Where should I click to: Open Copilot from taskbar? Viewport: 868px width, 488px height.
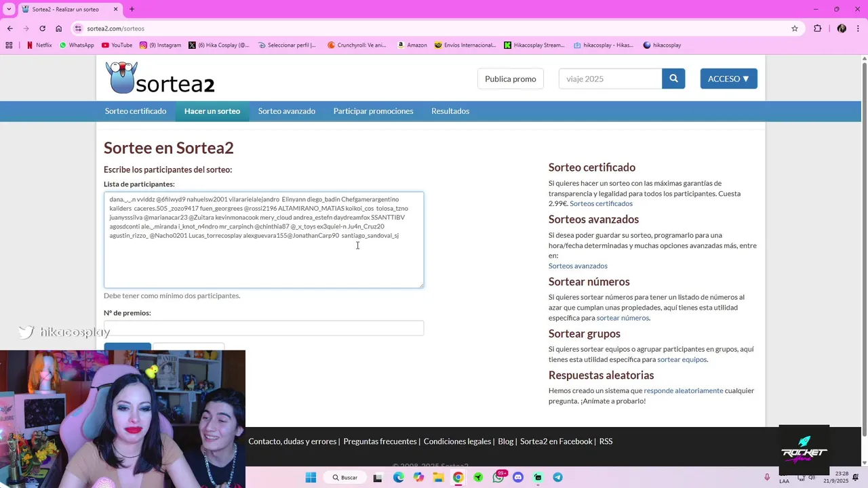coord(418,477)
